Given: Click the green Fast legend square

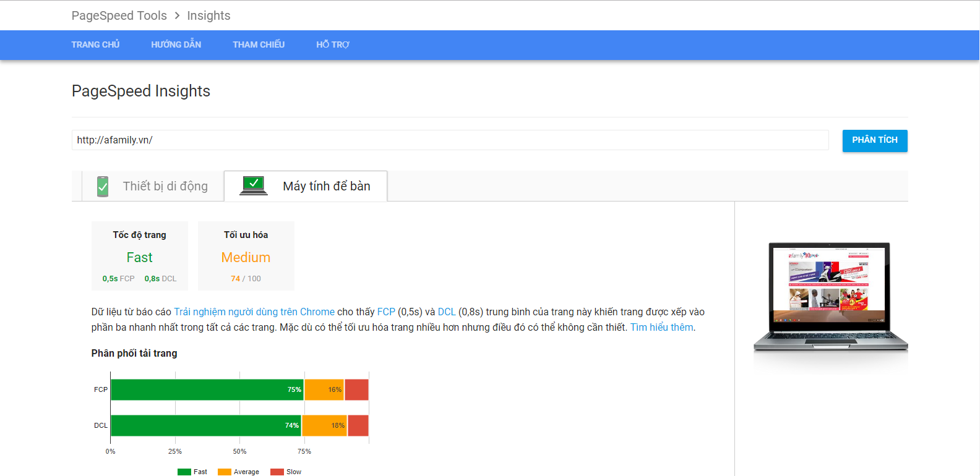Looking at the screenshot, I should click(x=184, y=472).
